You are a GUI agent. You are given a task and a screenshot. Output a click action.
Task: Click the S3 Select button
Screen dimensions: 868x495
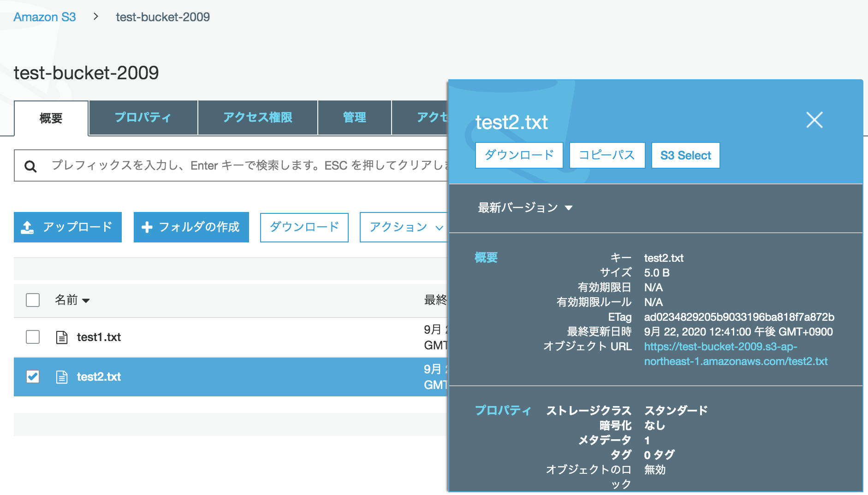click(685, 155)
